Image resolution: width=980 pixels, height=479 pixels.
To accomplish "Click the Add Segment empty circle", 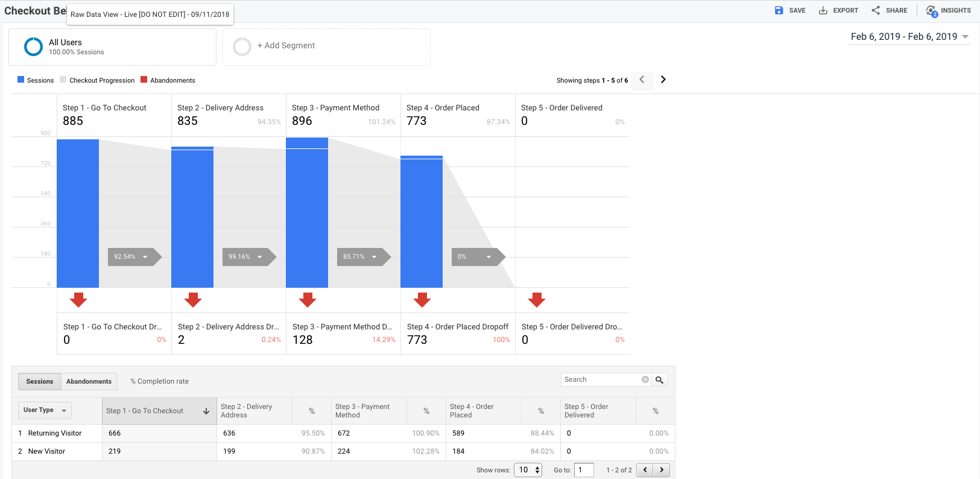I will [x=242, y=46].
